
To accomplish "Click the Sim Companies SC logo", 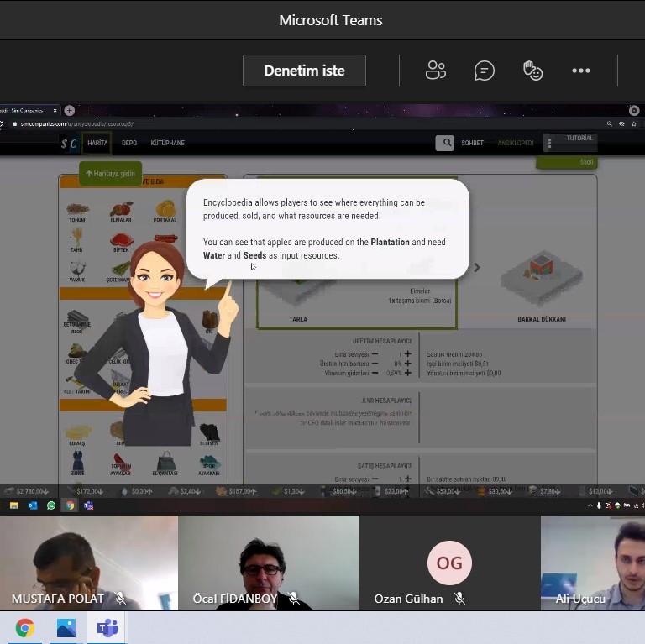I will pos(69,143).
